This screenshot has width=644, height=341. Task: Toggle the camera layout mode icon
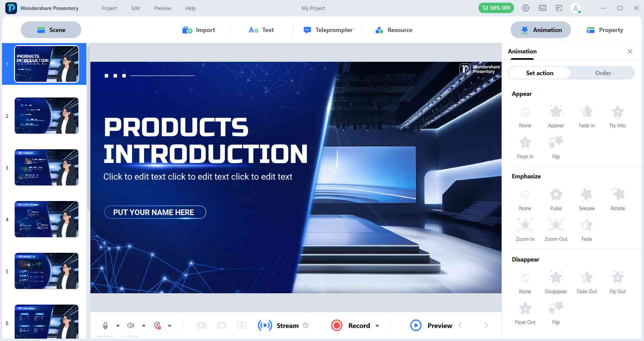pyautogui.click(x=201, y=325)
